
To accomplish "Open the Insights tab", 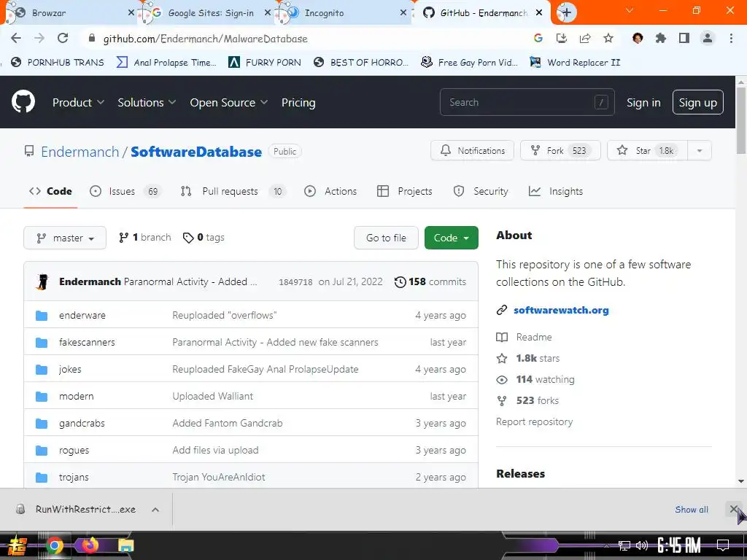I will coord(556,191).
